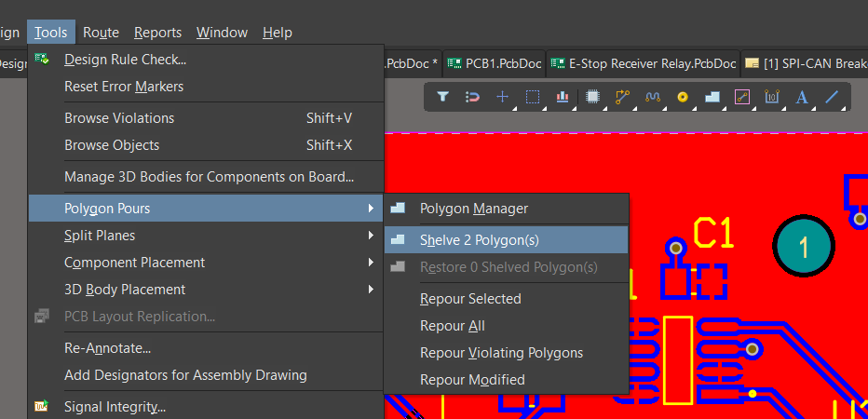Choose Repour Violating Polygons

(x=507, y=353)
